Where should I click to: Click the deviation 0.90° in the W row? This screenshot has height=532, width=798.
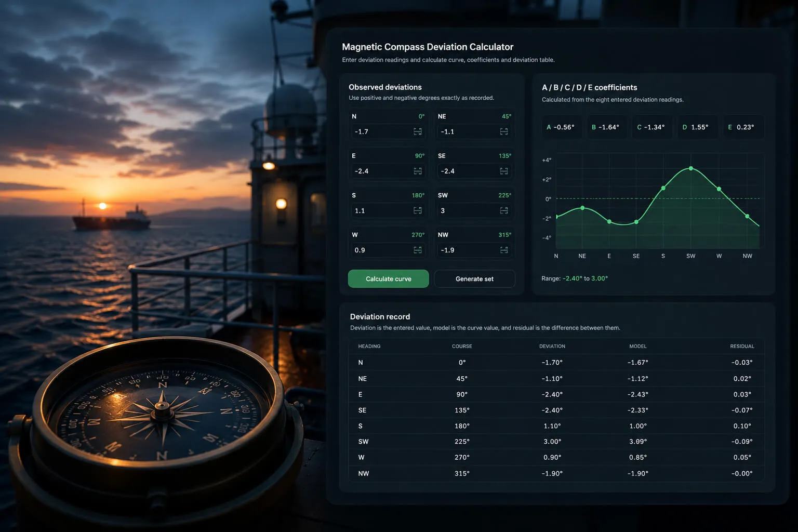pyautogui.click(x=552, y=457)
